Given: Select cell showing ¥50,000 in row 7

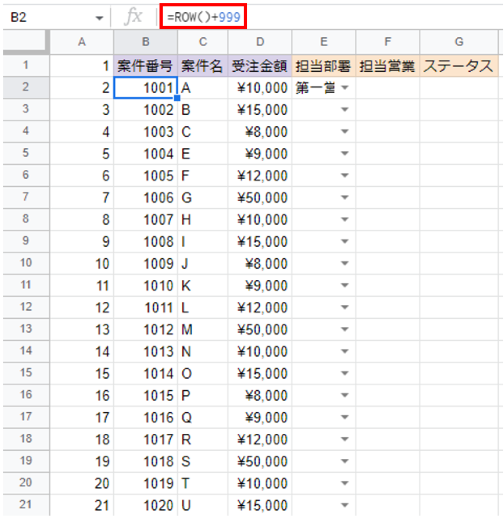Looking at the screenshot, I should point(260,197).
